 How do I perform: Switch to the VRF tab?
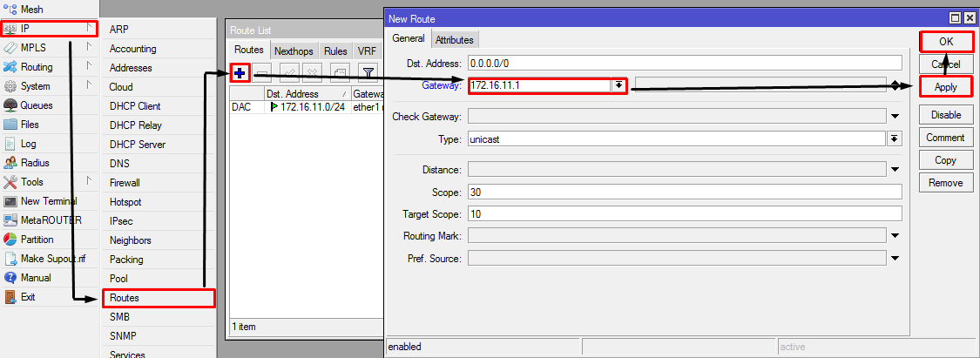pos(366,51)
